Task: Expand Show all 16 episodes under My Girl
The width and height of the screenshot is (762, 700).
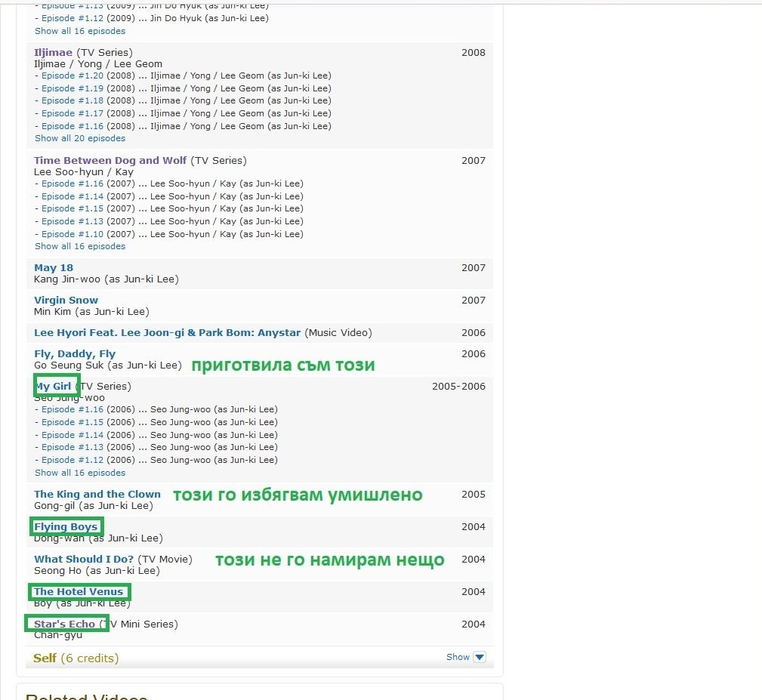Action: (x=80, y=473)
